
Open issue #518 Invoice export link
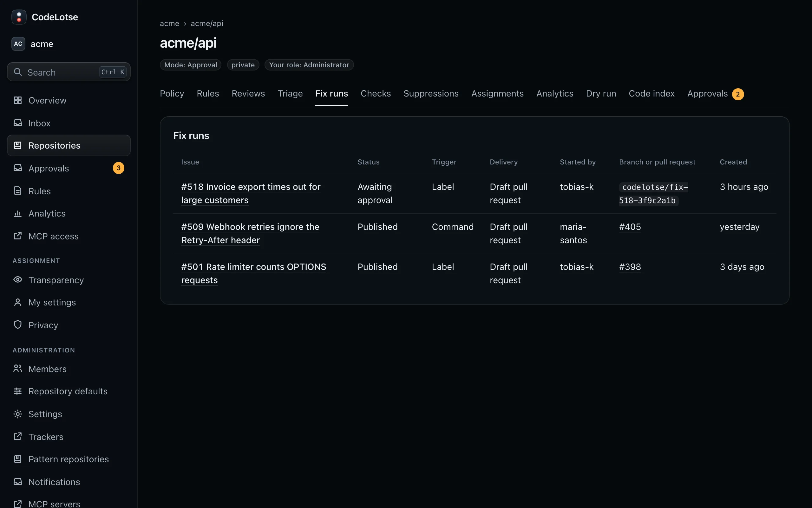(x=251, y=193)
